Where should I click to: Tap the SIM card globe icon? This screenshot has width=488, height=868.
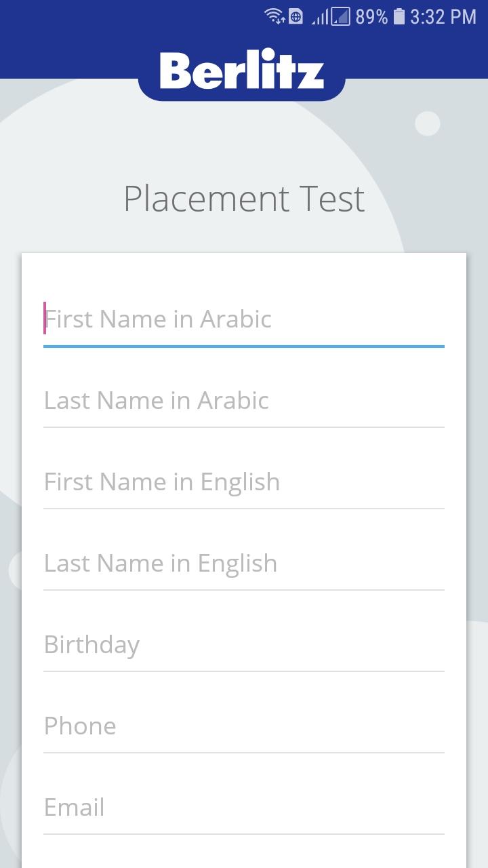296,16
